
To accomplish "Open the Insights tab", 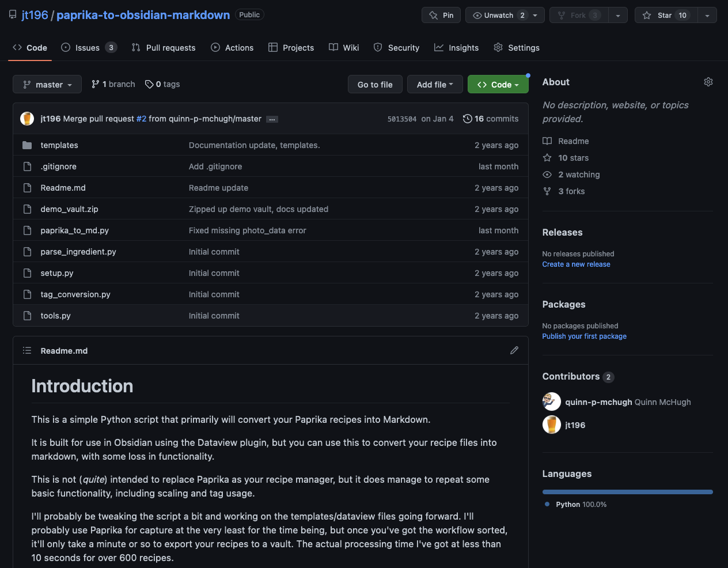I will coord(456,48).
